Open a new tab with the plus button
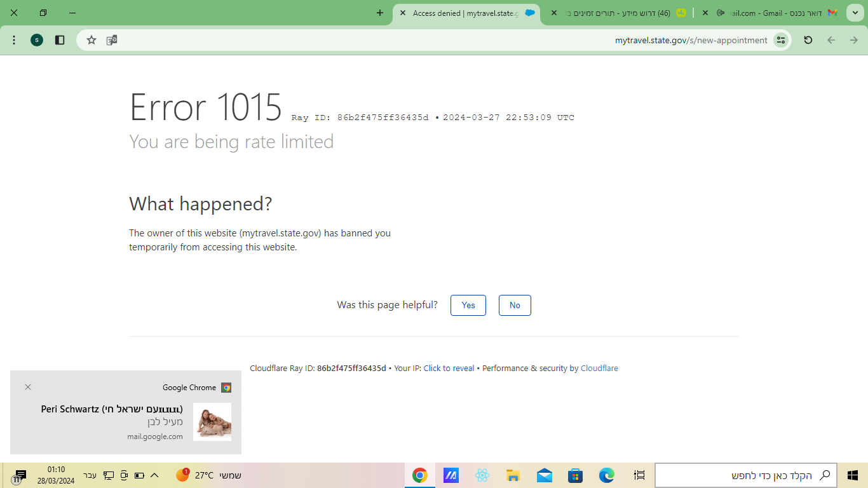 pyautogui.click(x=380, y=13)
